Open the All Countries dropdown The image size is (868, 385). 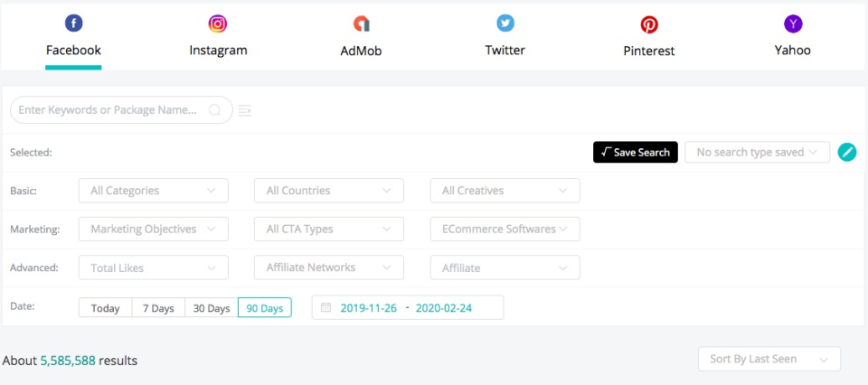pos(329,191)
